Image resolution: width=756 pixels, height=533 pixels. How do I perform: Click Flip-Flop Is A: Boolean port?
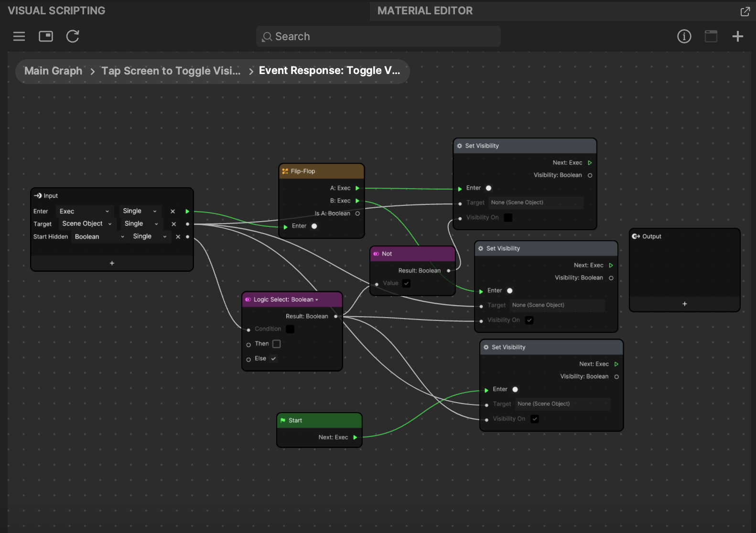(x=357, y=213)
